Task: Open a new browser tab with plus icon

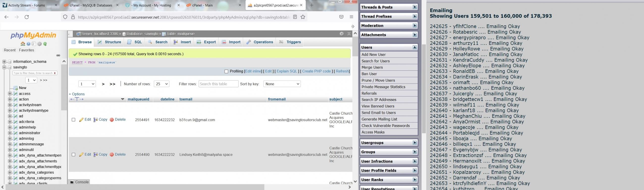Action: pos(312,5)
